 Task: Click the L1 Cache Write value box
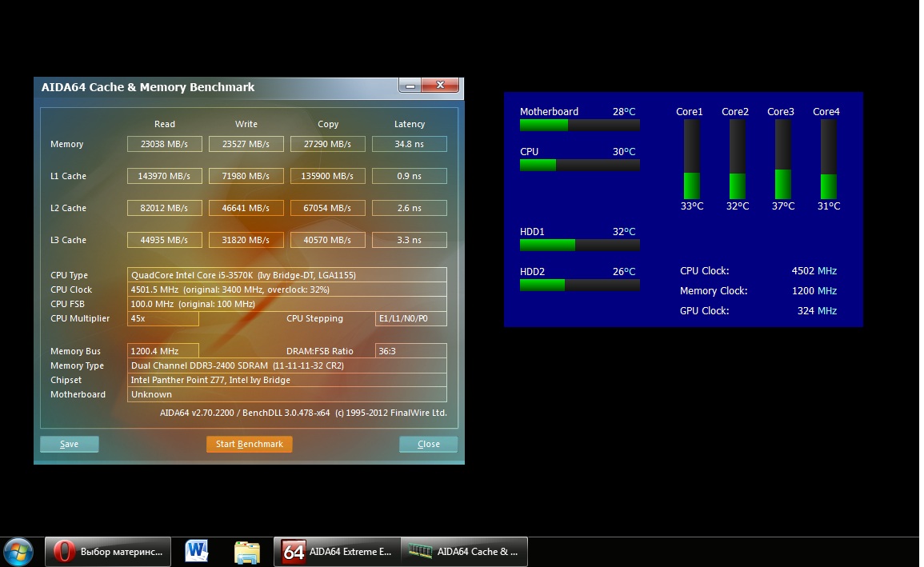pyautogui.click(x=246, y=176)
